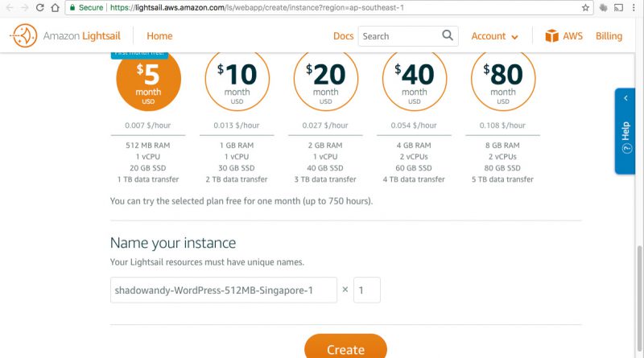This screenshot has height=358, width=644.
Task: Expand the Account dropdown menu
Action: (x=494, y=36)
